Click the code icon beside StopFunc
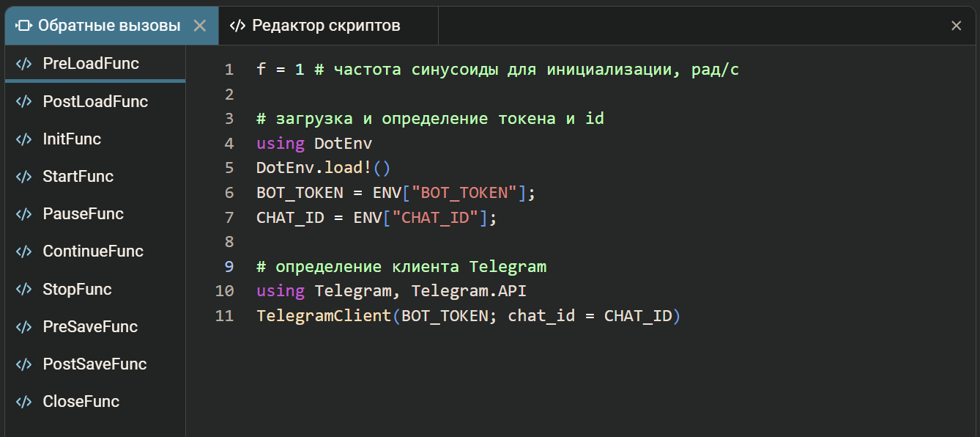 point(23,290)
